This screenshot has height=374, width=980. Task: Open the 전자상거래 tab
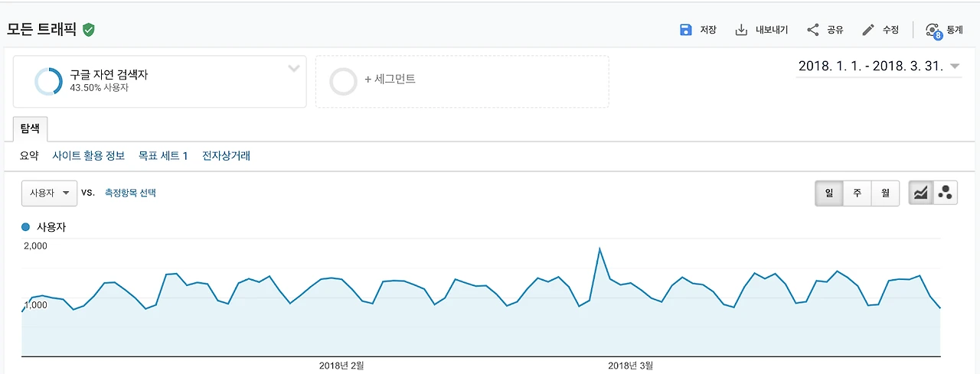[226, 156]
